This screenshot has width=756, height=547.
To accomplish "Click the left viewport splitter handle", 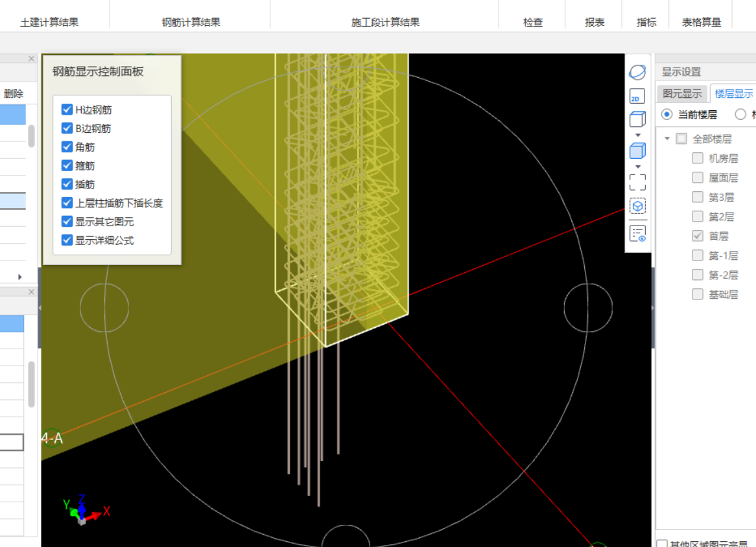I will pyautogui.click(x=40, y=307).
